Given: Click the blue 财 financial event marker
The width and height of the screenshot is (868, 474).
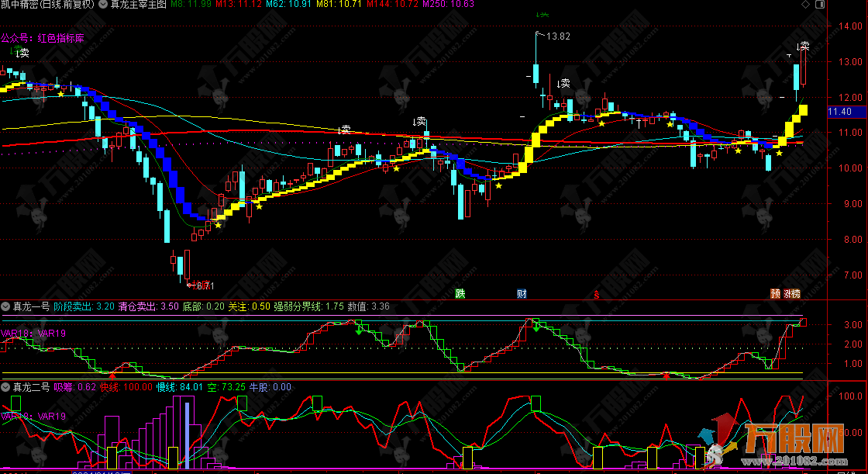Looking at the screenshot, I should [x=522, y=293].
